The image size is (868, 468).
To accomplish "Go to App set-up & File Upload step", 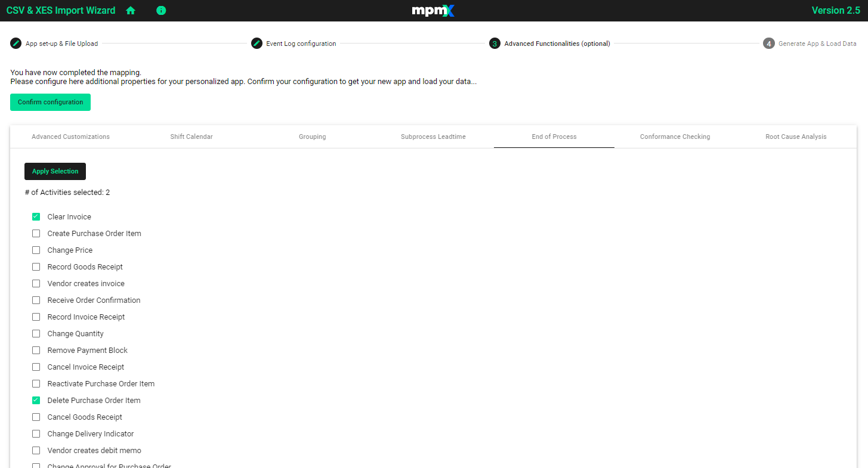I will point(61,44).
